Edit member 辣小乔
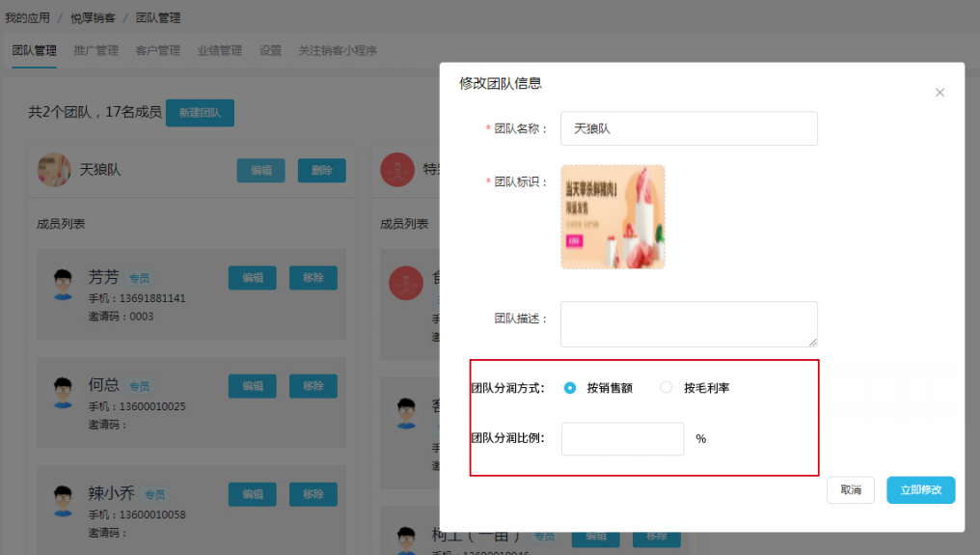The image size is (980, 555). click(x=253, y=494)
